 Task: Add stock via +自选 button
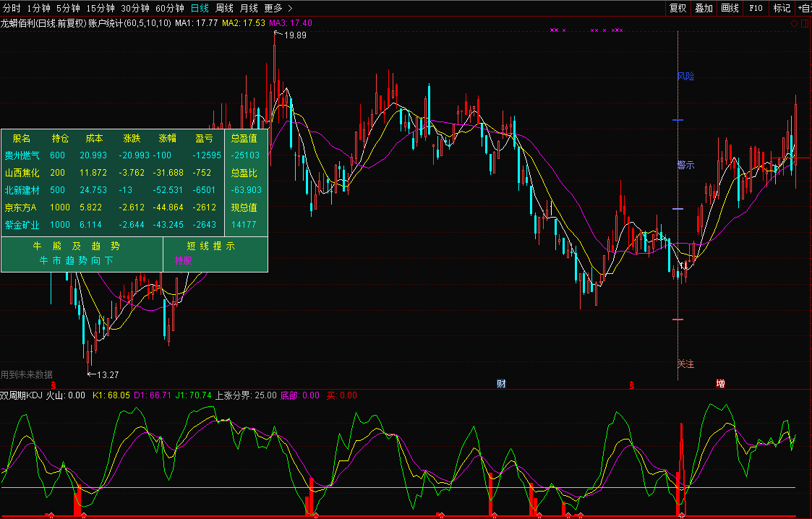click(804, 8)
